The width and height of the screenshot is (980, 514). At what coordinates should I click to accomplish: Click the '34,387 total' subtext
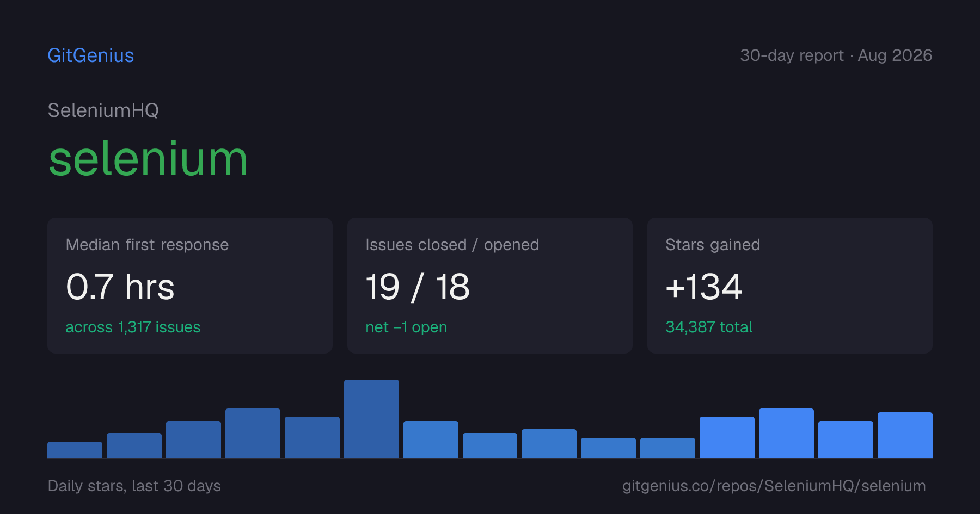click(709, 327)
